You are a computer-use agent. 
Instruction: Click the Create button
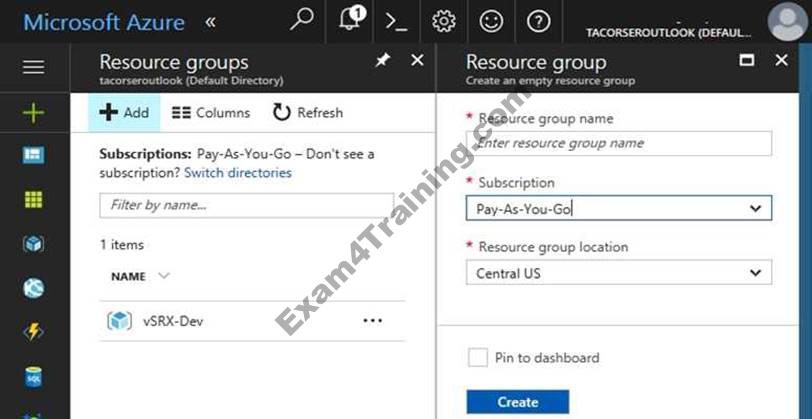517,402
